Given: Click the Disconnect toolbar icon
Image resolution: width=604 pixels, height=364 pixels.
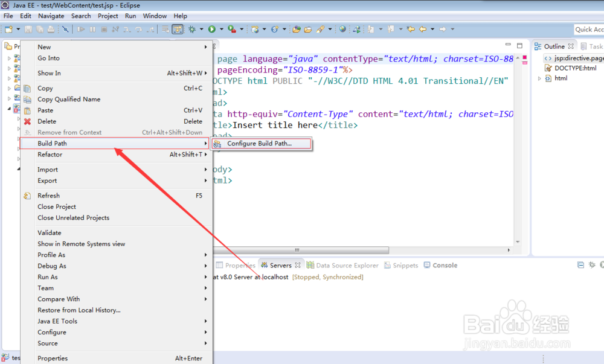Looking at the screenshot, I should tap(115, 29).
